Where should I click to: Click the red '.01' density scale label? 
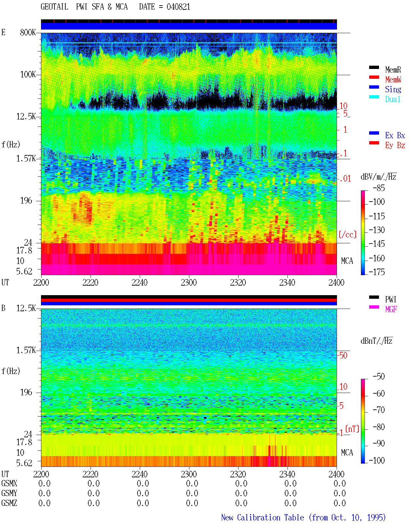345,179
